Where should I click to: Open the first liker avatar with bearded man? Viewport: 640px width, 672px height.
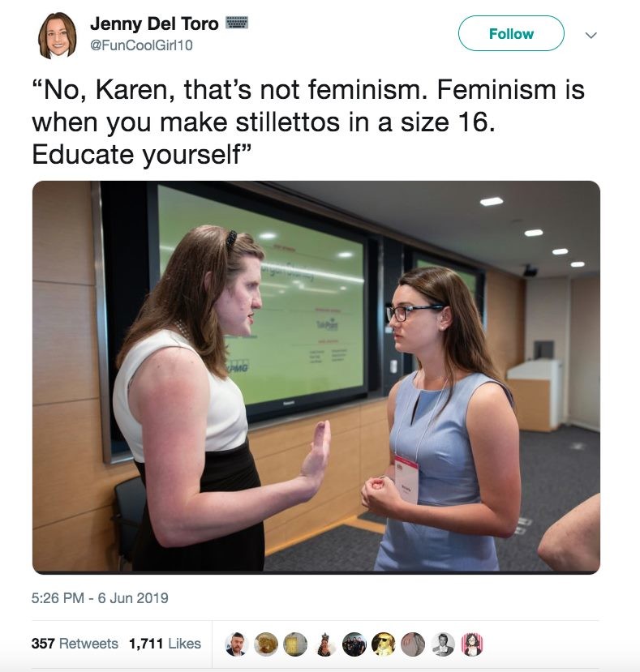(x=236, y=644)
